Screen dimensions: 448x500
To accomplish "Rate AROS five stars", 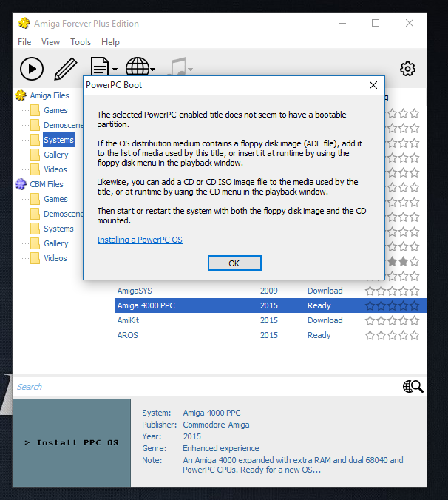I will pyautogui.click(x=415, y=335).
